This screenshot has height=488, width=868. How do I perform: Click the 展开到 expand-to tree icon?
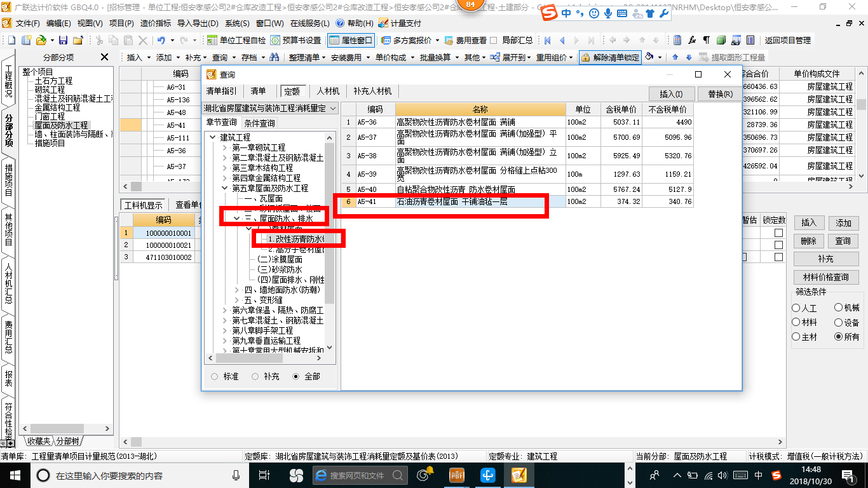coord(494,57)
